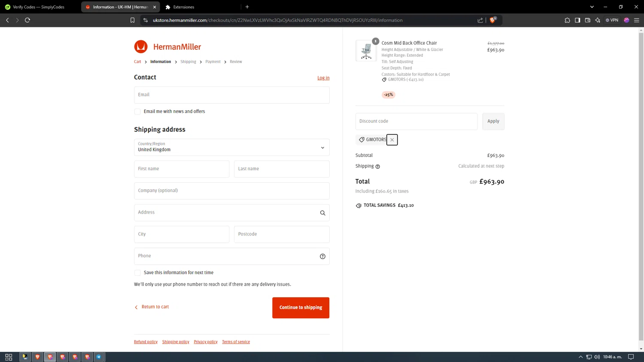Click the Information breadcrumb step
644x362 pixels.
coord(161,62)
